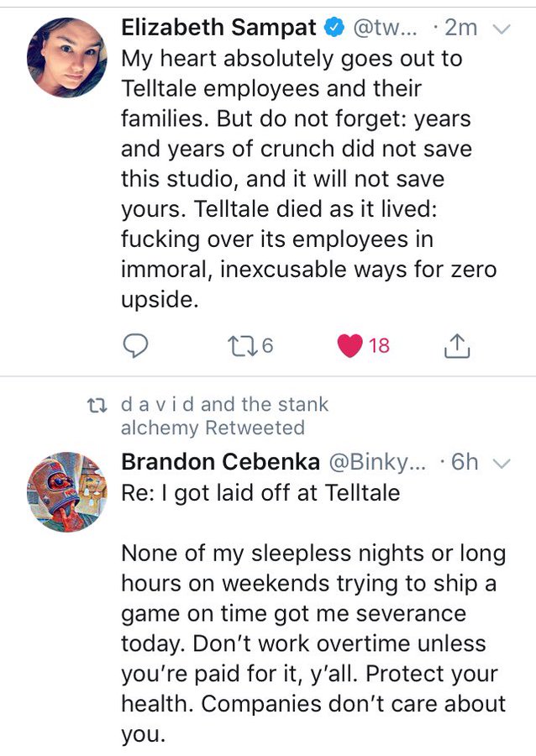Screen dimensions: 536x756
Task: Open Brandon Cebenka's tweet options chevron
Action: [502, 463]
